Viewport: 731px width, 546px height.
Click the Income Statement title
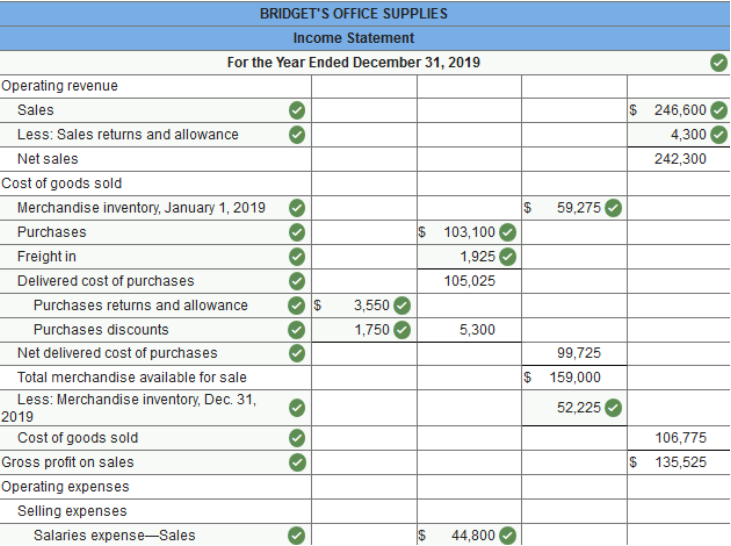coord(353,38)
